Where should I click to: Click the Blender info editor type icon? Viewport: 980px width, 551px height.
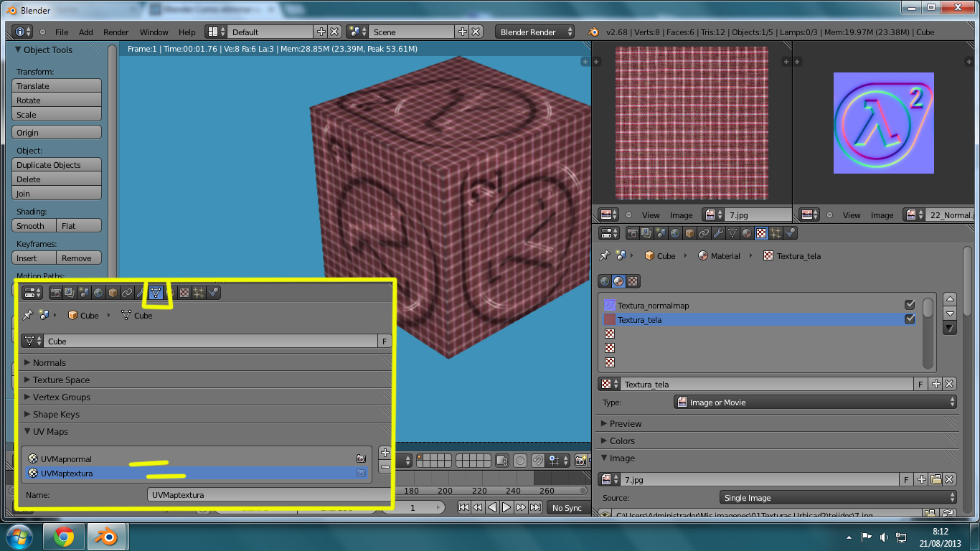pos(23,32)
